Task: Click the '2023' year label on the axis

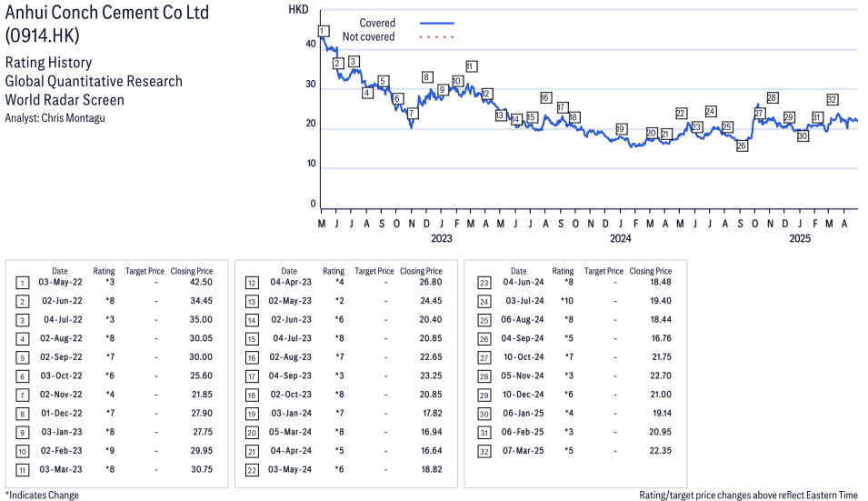Action: [x=441, y=238]
